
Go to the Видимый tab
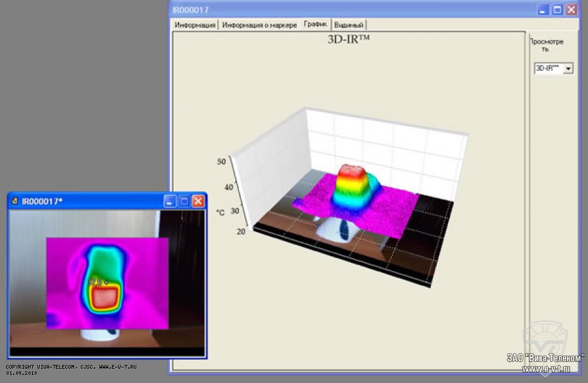point(348,25)
